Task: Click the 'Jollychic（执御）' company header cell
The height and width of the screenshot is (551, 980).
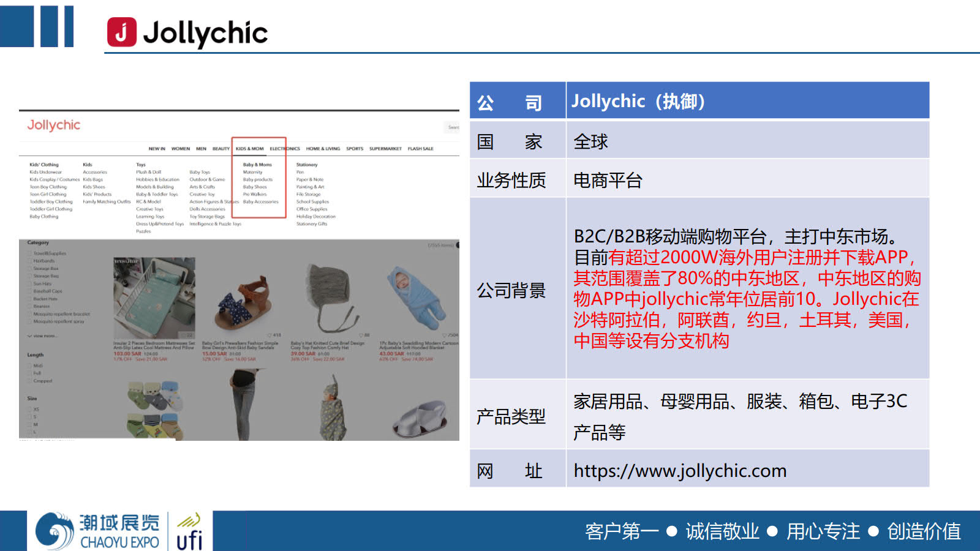Action: (748, 101)
